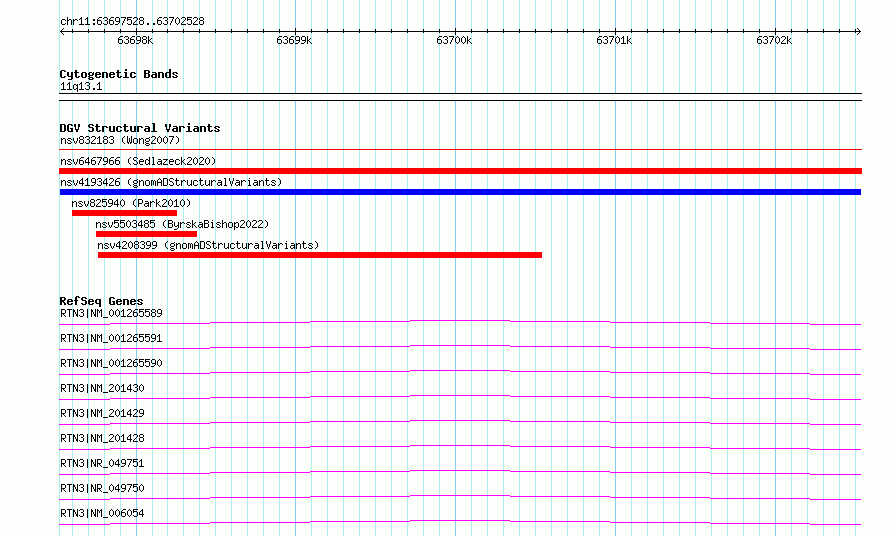Select the thick red nsv6467966 variant bar

tap(460, 171)
